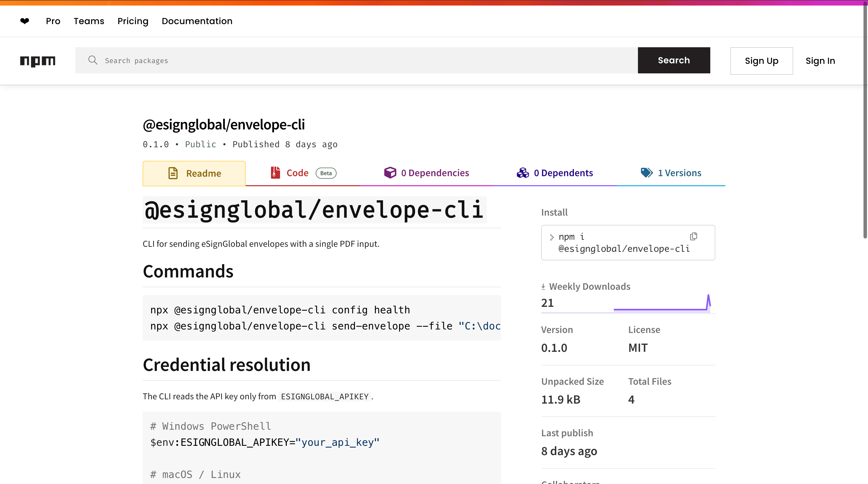Open the Pricing page
Screen dimensions: 868x484
point(133,21)
